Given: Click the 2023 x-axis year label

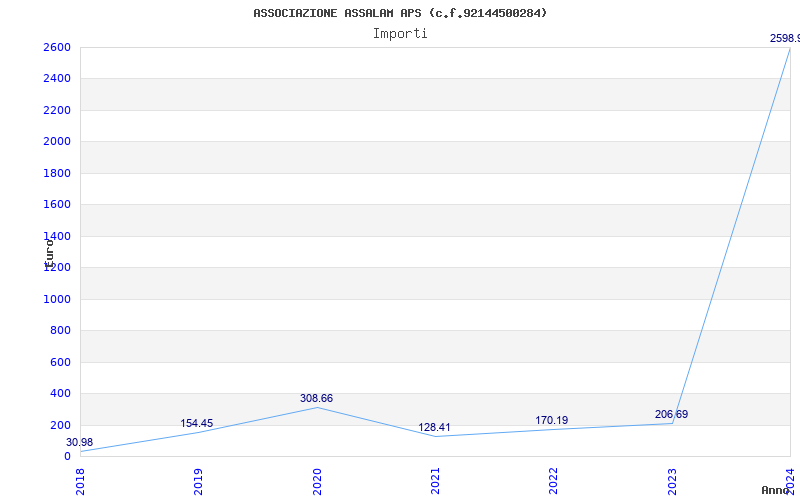Looking at the screenshot, I should pos(672,482).
